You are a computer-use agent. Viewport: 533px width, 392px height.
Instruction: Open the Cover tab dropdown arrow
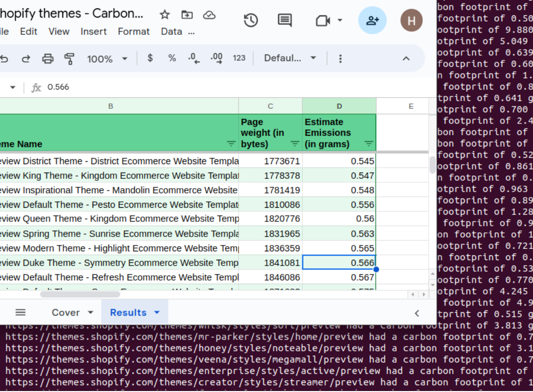coord(91,312)
